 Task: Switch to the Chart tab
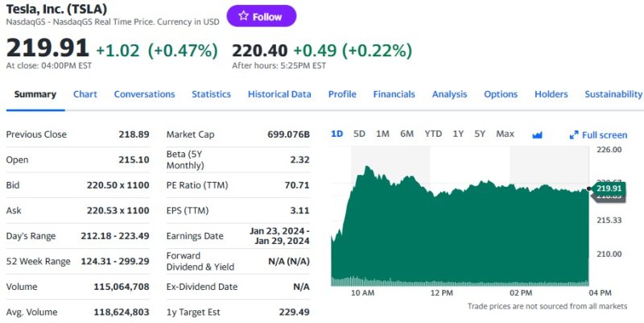coord(85,94)
